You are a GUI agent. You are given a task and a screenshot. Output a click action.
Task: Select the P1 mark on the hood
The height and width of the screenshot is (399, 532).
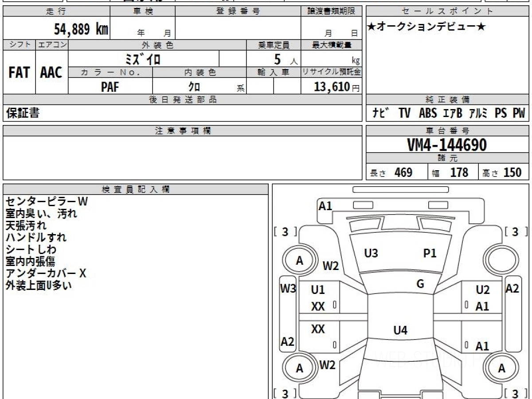click(430, 253)
